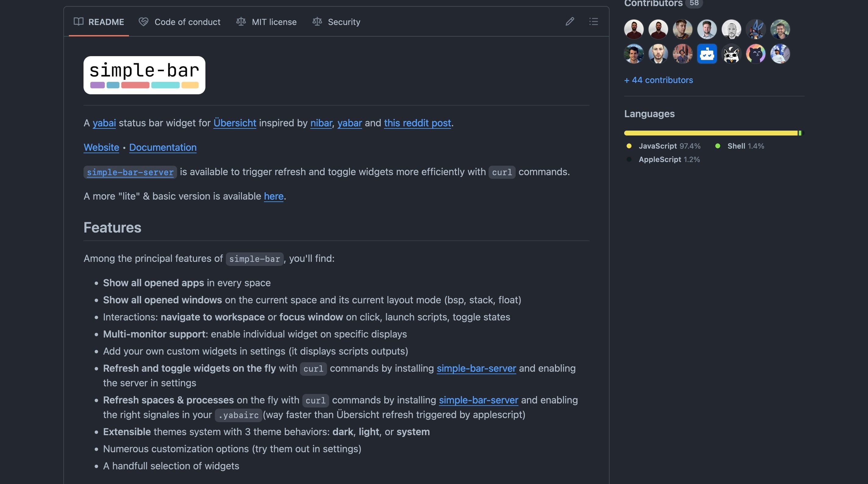
Task: Switch to the Security tab
Action: 336,22
